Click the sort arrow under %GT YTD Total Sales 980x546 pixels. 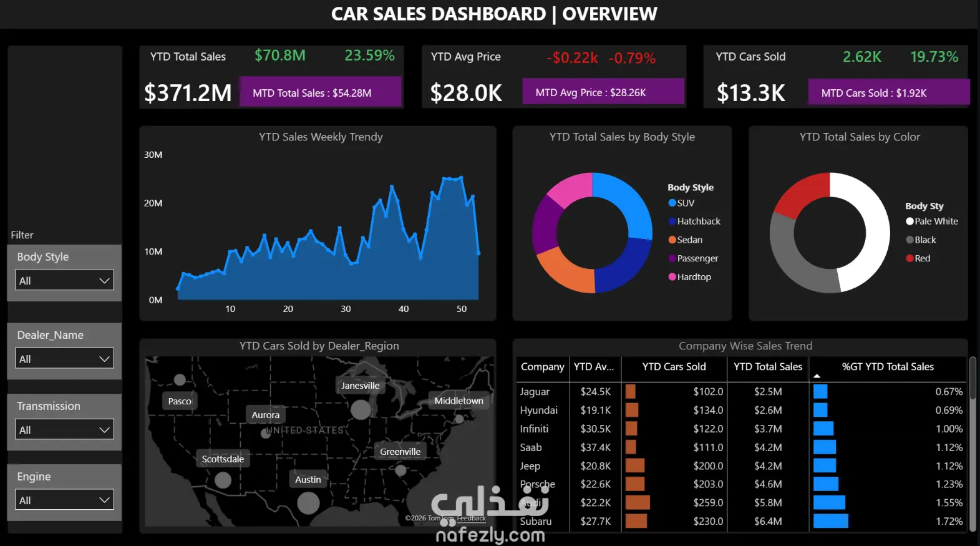(817, 376)
